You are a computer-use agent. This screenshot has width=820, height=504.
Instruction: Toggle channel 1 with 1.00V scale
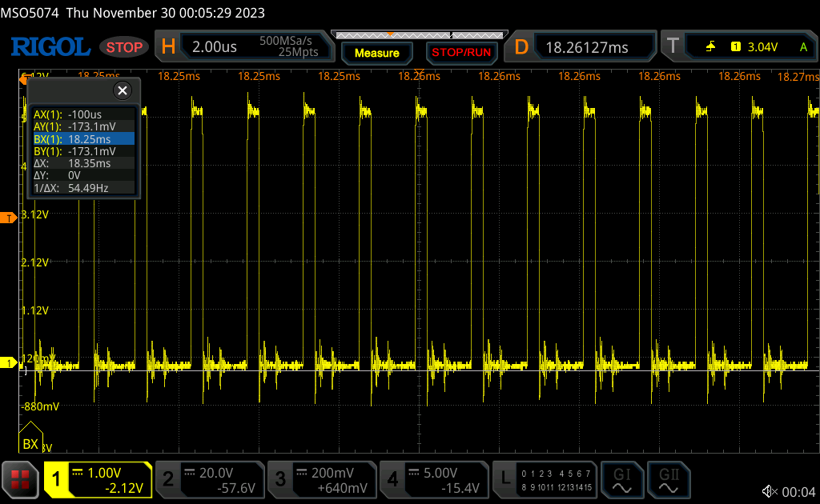point(98,480)
